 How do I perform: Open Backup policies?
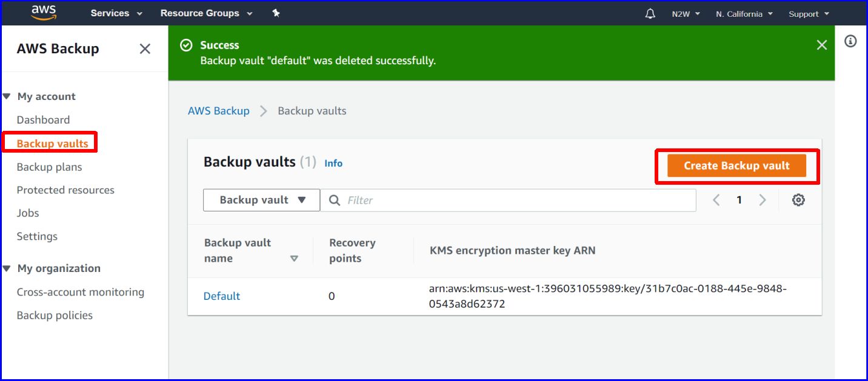click(55, 316)
